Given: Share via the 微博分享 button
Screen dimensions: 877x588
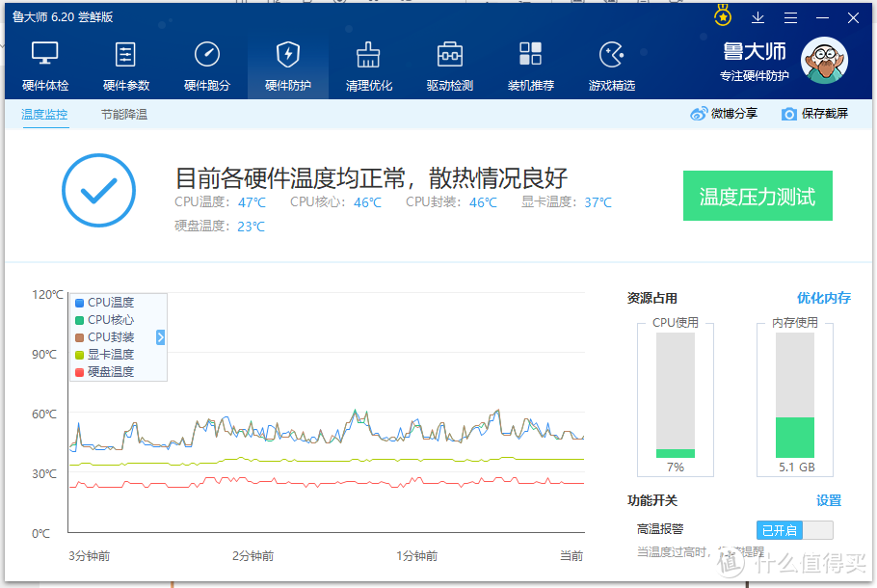Looking at the screenshot, I should pos(724,114).
